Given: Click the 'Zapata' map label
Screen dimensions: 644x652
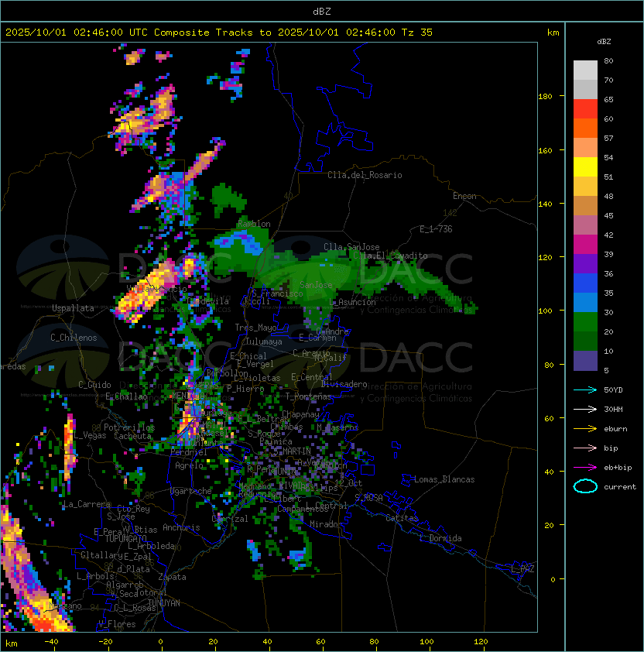Looking at the screenshot, I should pyautogui.click(x=172, y=577).
